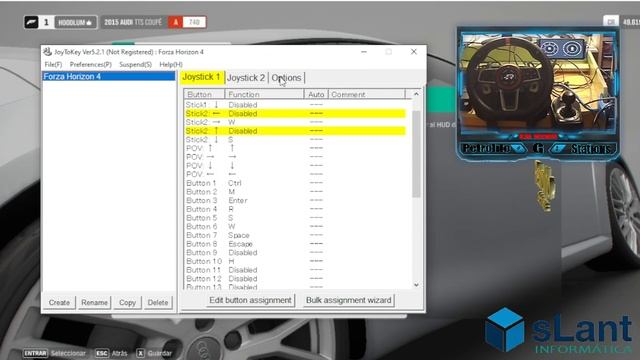Select the Button 10 H row

[x=295, y=261]
